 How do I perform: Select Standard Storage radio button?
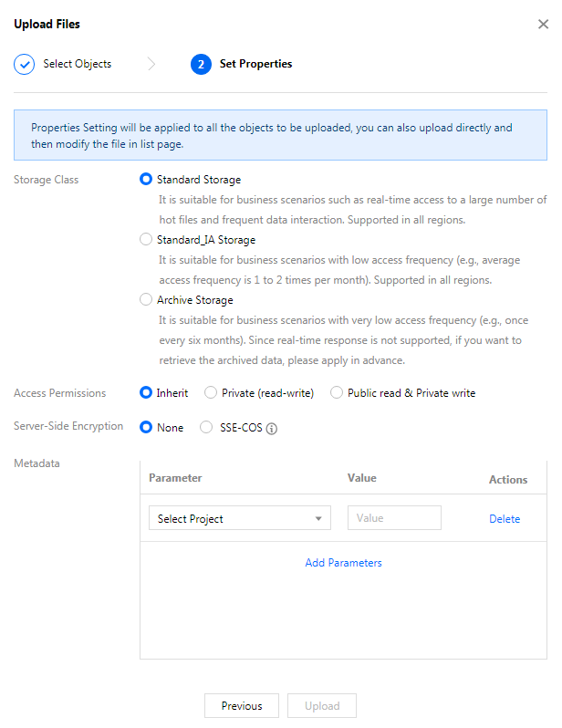tap(146, 179)
